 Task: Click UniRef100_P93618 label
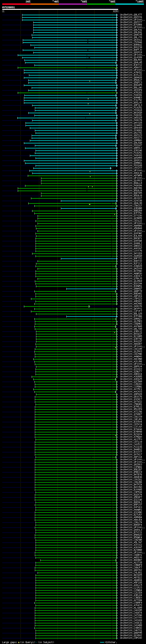coord(131,110)
